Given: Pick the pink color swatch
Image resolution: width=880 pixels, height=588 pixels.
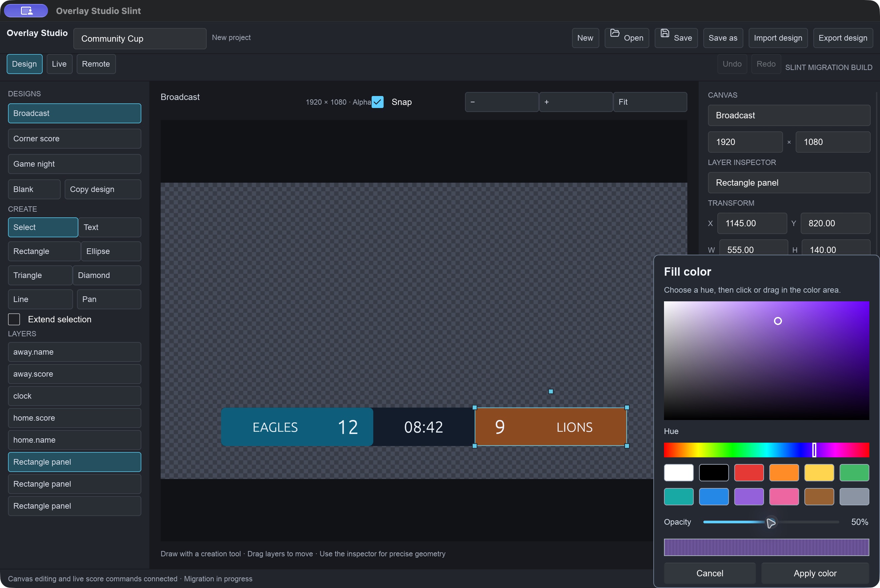Looking at the screenshot, I should point(784,497).
